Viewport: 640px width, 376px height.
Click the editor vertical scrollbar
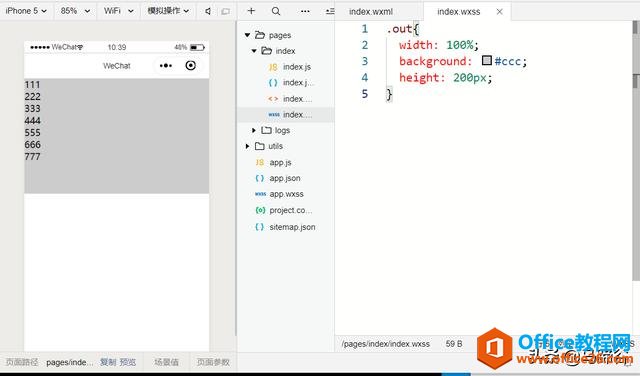[636, 150]
